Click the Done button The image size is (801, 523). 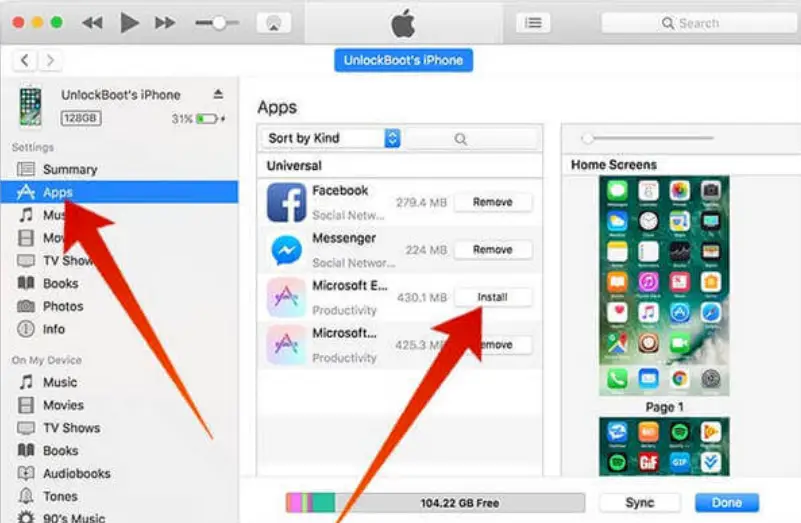click(x=727, y=503)
